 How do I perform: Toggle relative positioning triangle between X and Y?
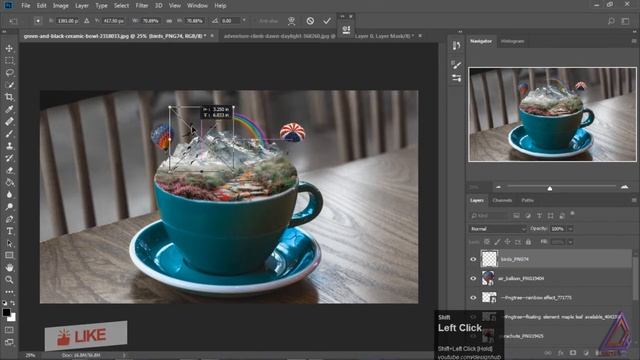click(x=87, y=20)
